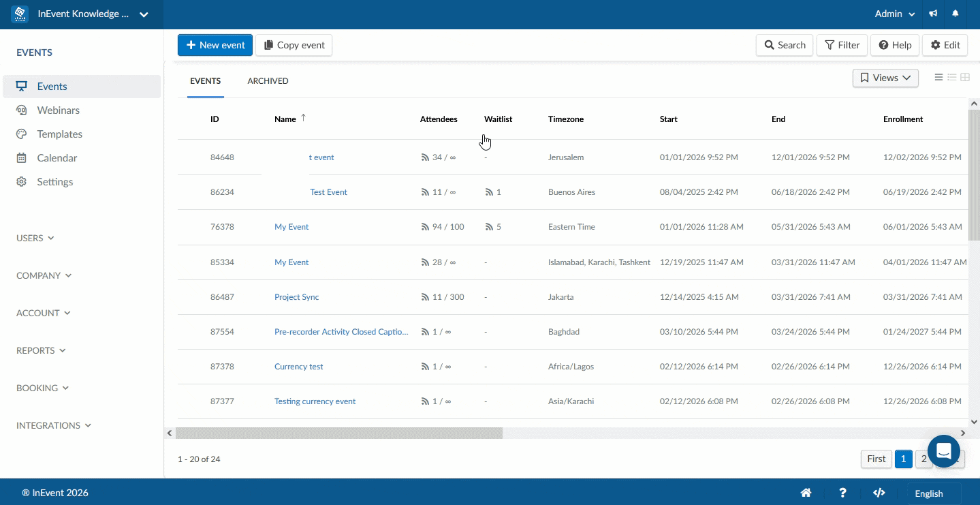Click the scroll left arrow under the table
Screen dimensions: 980x505
pos(170,433)
